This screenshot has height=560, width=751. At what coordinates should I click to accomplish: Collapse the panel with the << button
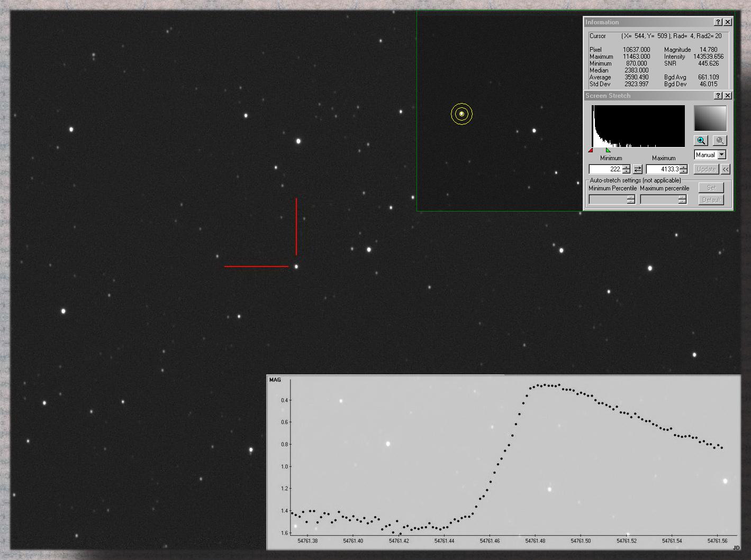725,169
